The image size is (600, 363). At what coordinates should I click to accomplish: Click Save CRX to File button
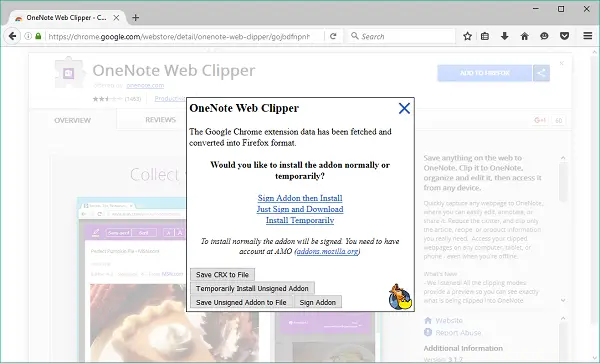coord(222,275)
